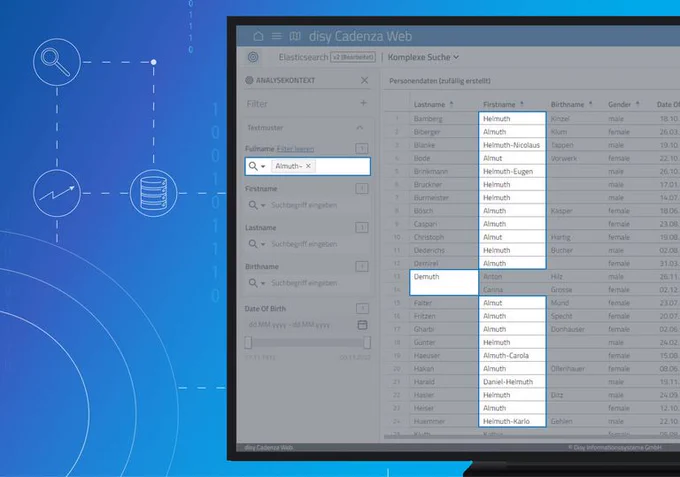The image size is (680, 477).
Task: Toggle the Analysekontext target icon in toolbar
Action: (x=253, y=57)
